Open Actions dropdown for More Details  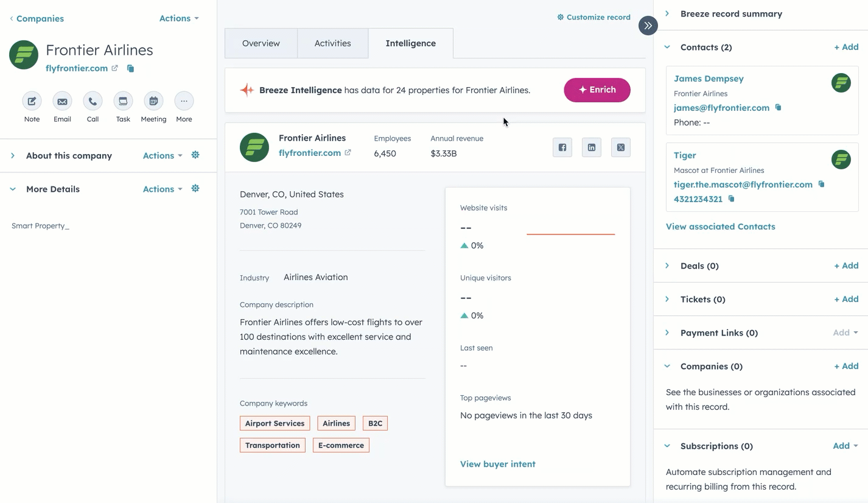pyautogui.click(x=163, y=189)
